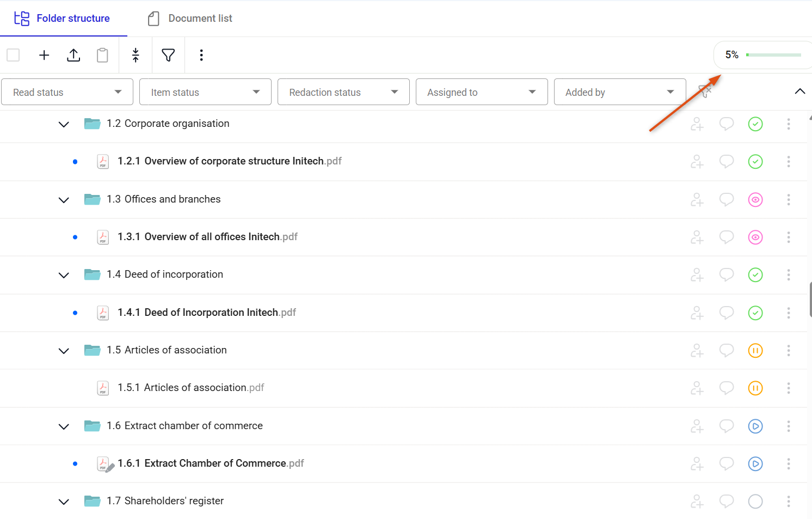
Task: Open the Assigned to dropdown
Action: pos(482,92)
